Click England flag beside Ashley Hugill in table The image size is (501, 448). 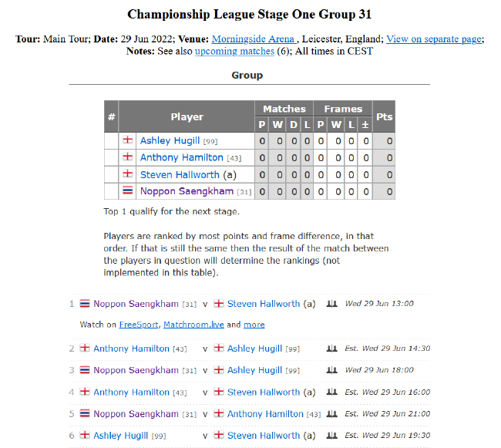tap(127, 140)
